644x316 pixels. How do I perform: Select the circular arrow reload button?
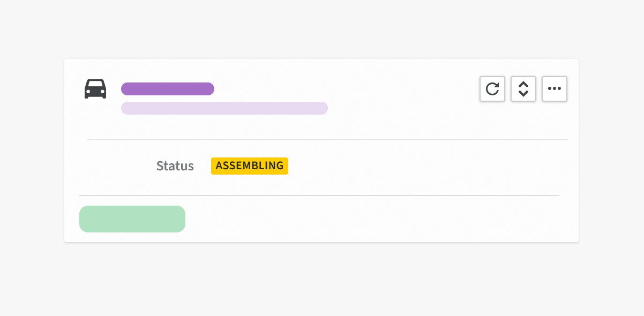tap(492, 89)
